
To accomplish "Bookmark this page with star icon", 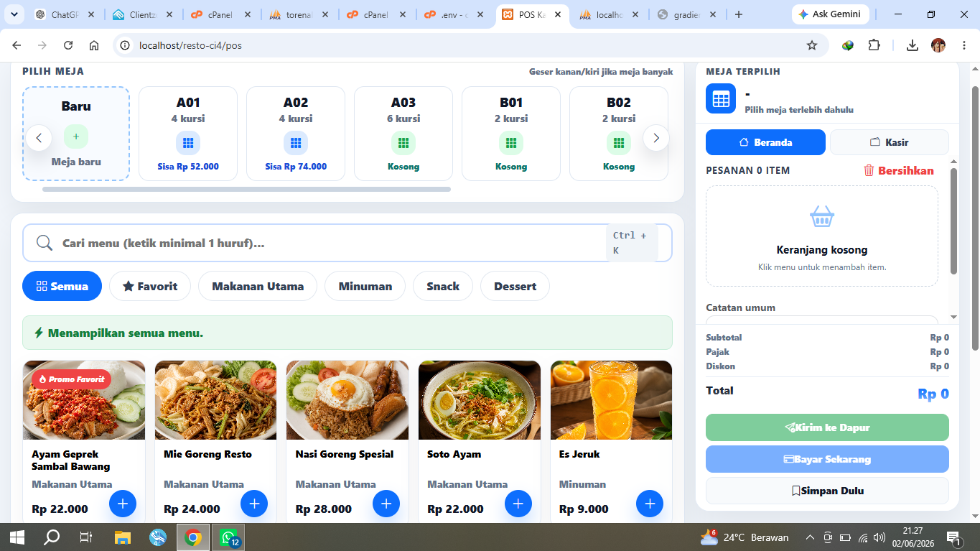I will tap(812, 45).
